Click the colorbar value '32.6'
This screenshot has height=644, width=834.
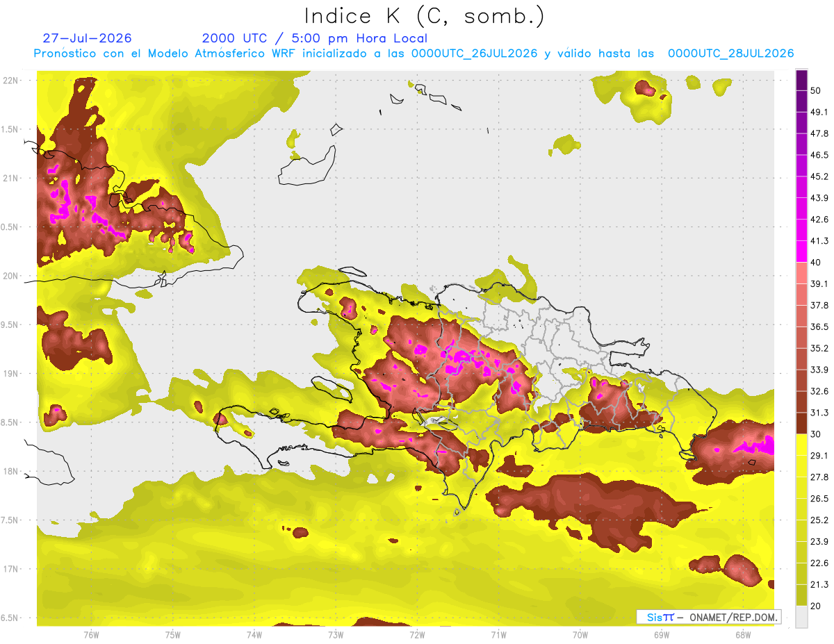point(819,391)
